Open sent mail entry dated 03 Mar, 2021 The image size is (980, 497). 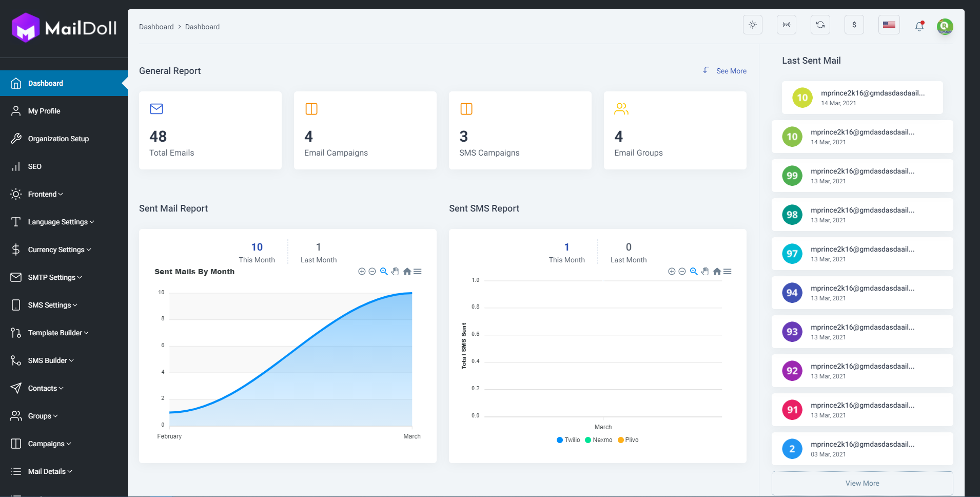[862, 449]
